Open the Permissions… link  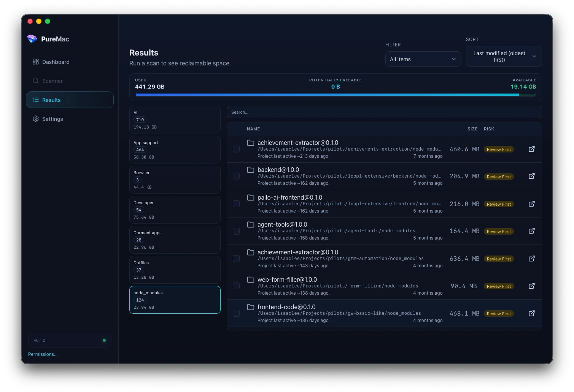[43, 354]
